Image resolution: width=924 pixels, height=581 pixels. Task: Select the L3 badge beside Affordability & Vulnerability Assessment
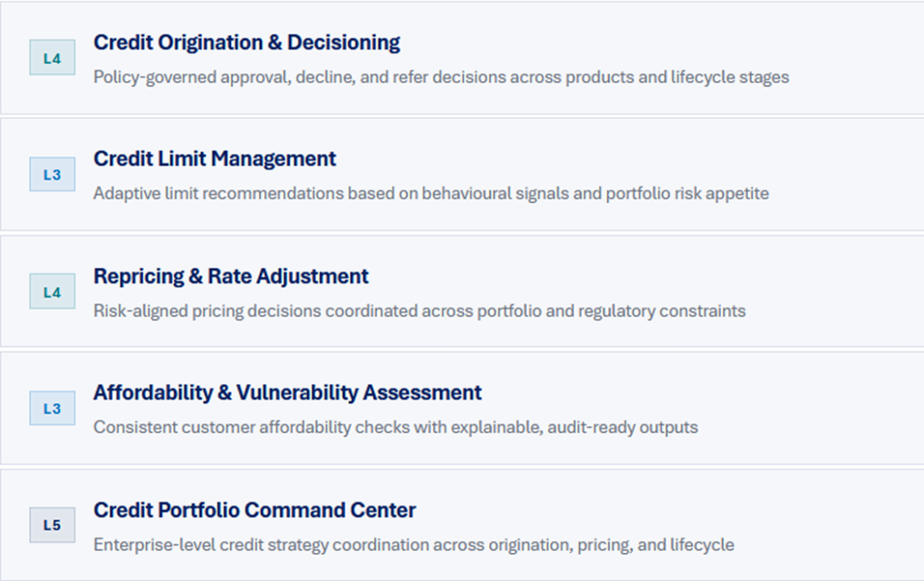[52, 409]
